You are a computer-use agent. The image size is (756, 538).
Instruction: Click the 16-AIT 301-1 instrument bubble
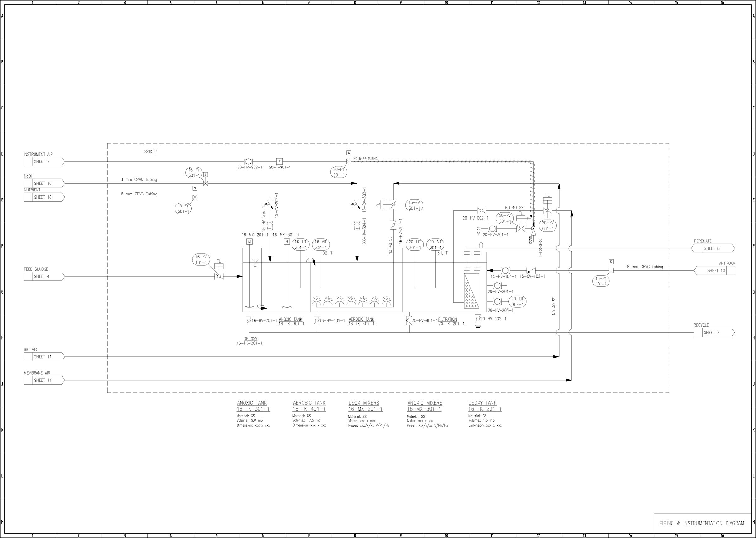tap(321, 244)
